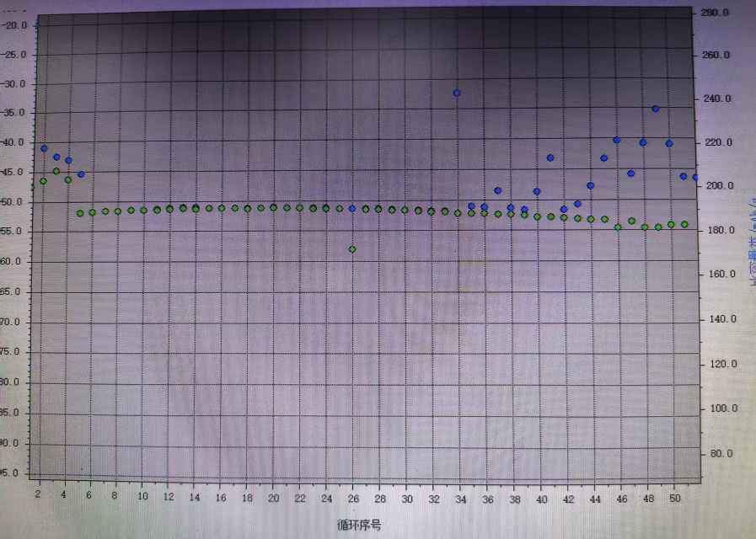Click the x-axis title 循环序号
The width and height of the screenshot is (756, 539).
[361, 526]
